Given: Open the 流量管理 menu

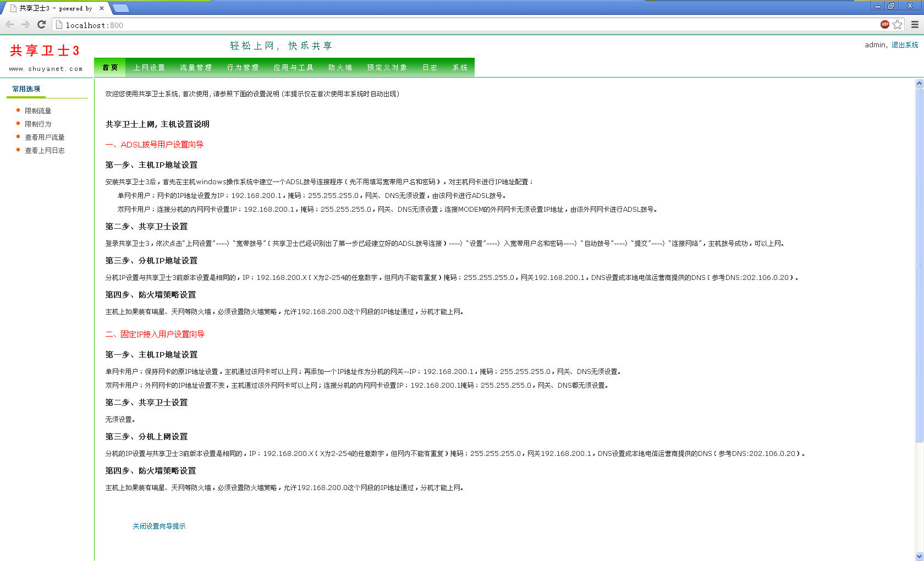Looking at the screenshot, I should [x=196, y=68].
